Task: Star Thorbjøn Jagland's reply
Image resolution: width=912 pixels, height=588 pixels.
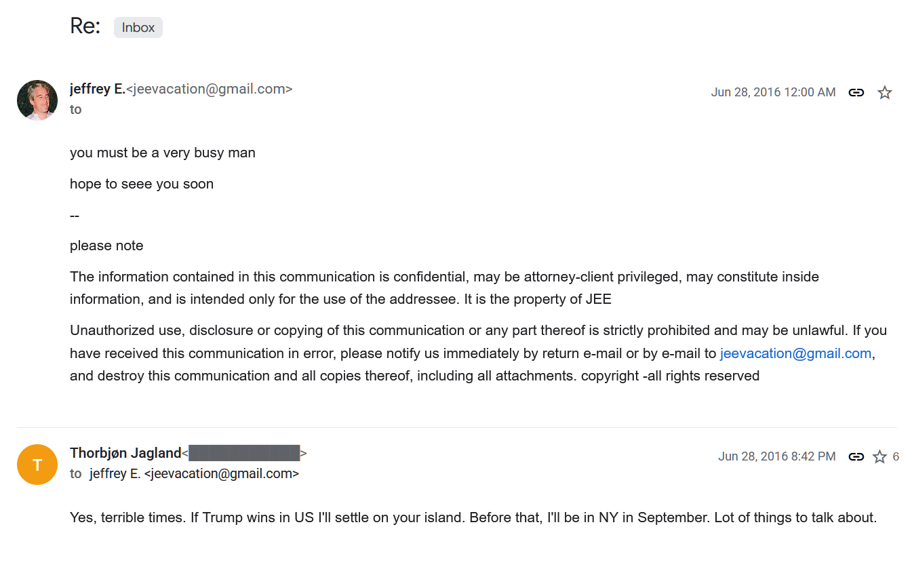Action: (879, 456)
